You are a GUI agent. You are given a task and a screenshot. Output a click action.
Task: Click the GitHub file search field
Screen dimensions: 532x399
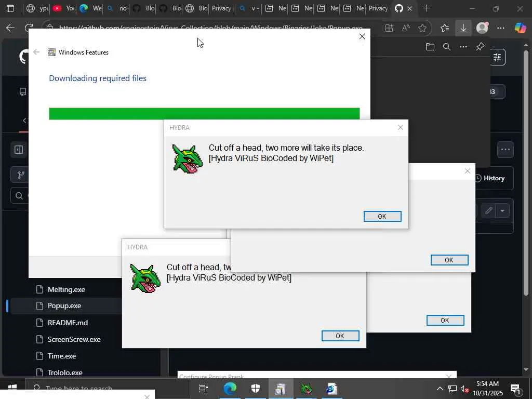19,196
